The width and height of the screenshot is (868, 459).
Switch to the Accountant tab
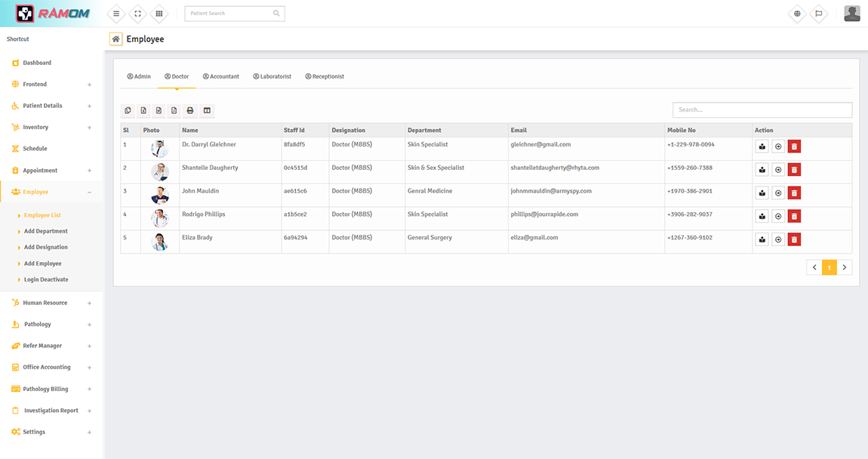point(221,77)
